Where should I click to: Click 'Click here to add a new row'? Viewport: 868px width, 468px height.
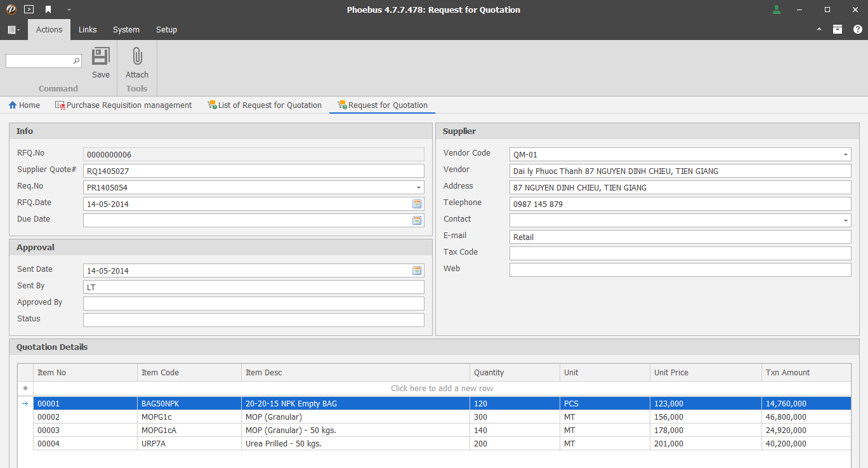[x=442, y=388]
